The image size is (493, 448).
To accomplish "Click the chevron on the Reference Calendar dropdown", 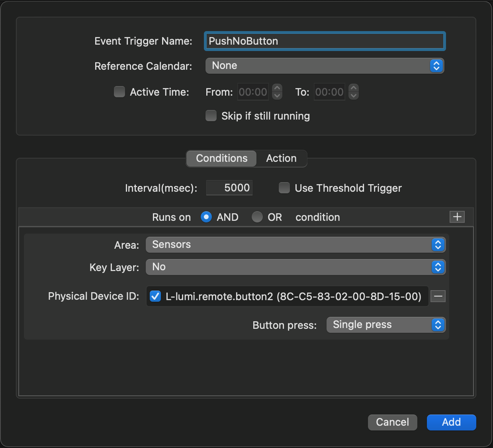I will coord(436,66).
